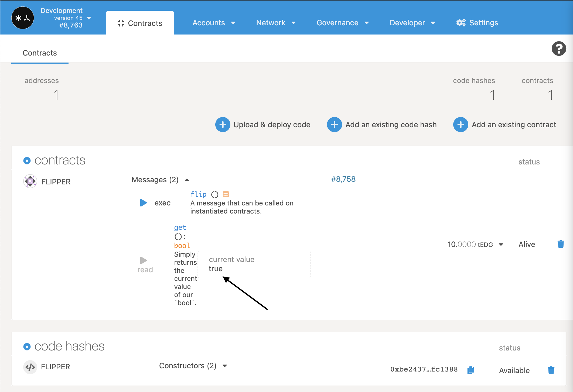Expand the 10.0000 tEDG balance dropdown
This screenshot has width=573, height=392.
pyautogui.click(x=501, y=245)
